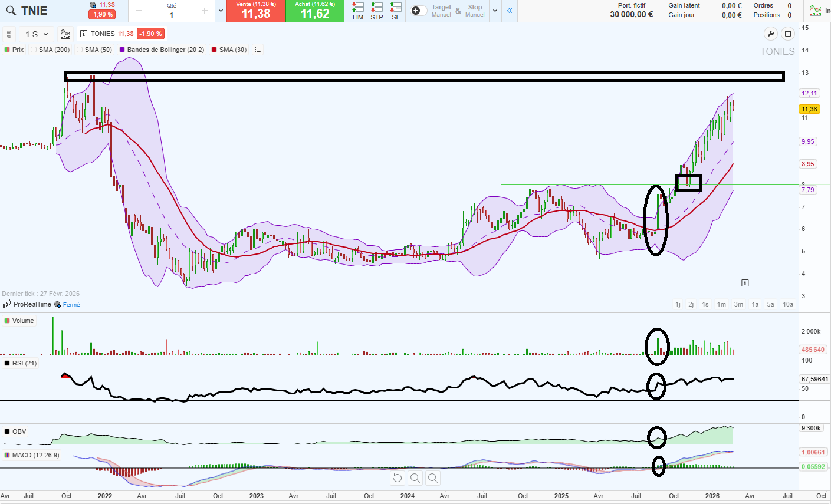Click the red Vente 11,38 sell button
Image resolution: width=831 pixels, height=504 pixels.
pyautogui.click(x=256, y=11)
